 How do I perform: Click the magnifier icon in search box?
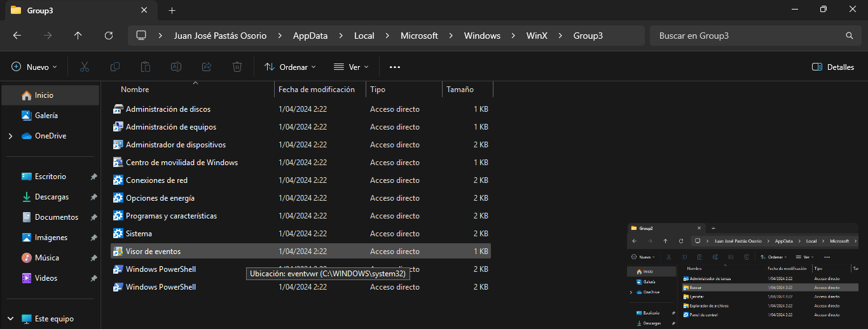click(x=849, y=36)
